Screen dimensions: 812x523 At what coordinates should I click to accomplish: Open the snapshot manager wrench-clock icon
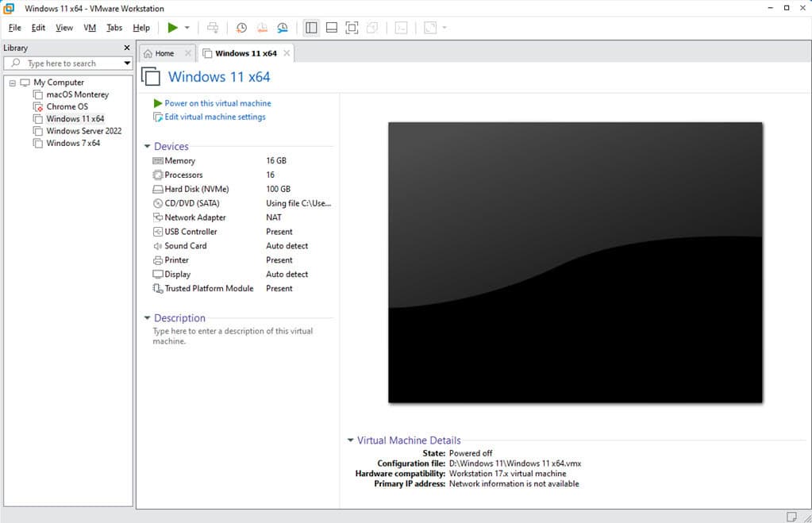pos(283,28)
